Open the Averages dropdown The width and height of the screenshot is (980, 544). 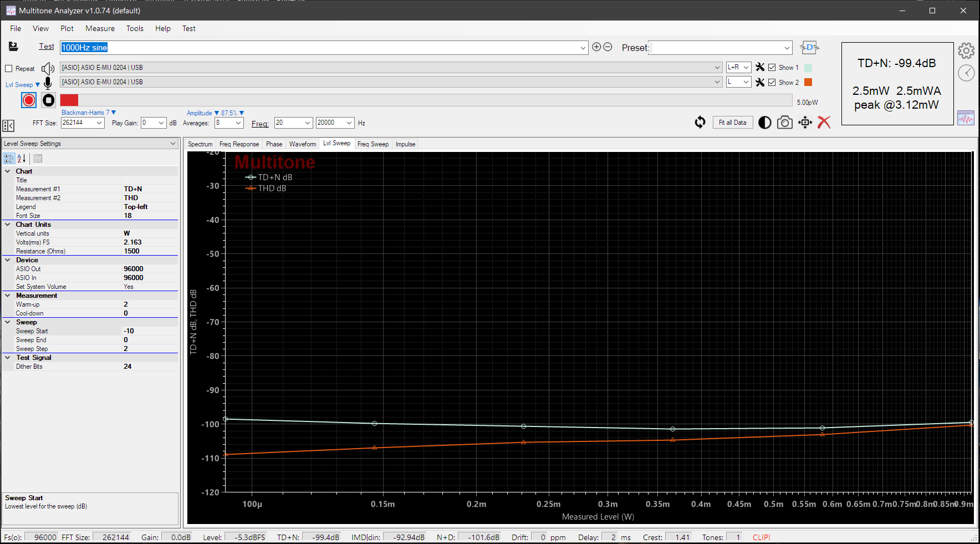pyautogui.click(x=229, y=123)
